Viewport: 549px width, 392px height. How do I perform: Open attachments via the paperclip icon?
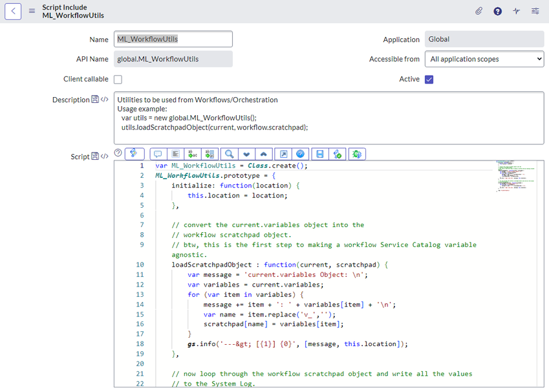point(479,11)
